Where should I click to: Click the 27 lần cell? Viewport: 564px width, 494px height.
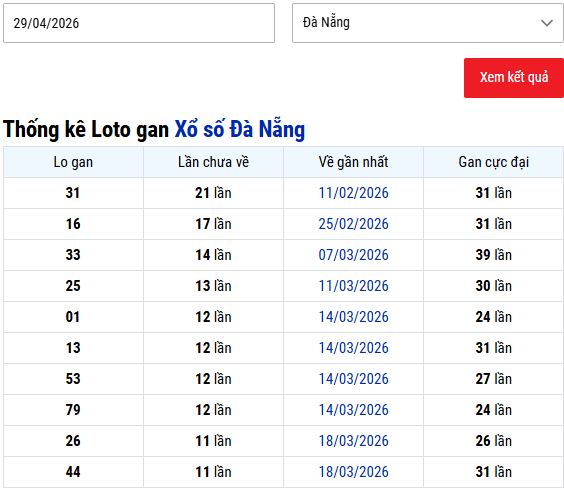pyautogui.click(x=494, y=379)
